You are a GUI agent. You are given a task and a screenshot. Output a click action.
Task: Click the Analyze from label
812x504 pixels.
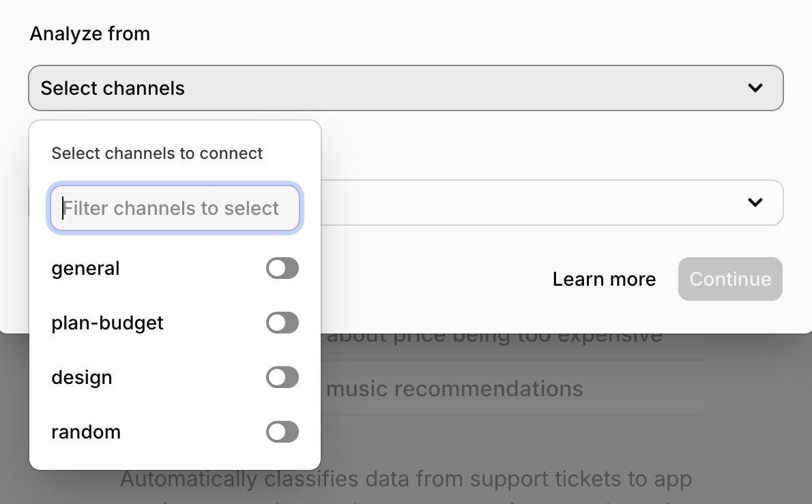coord(89,33)
